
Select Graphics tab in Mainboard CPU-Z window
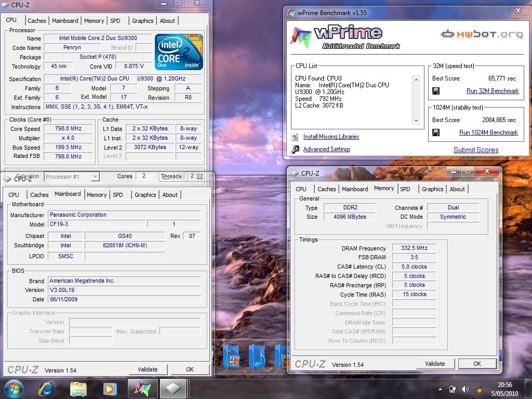click(x=145, y=195)
